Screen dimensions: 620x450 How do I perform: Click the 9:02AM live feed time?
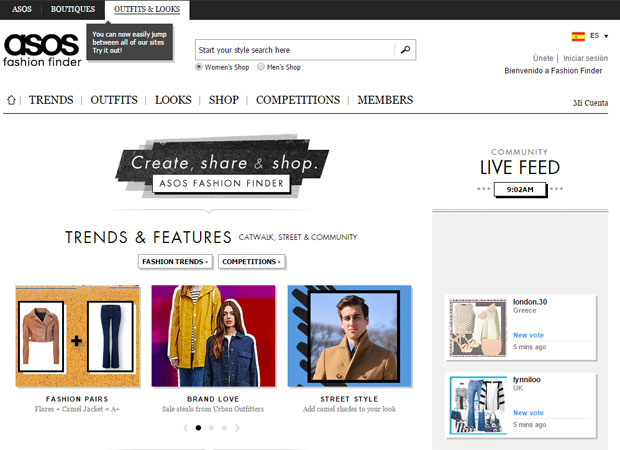[520, 189]
